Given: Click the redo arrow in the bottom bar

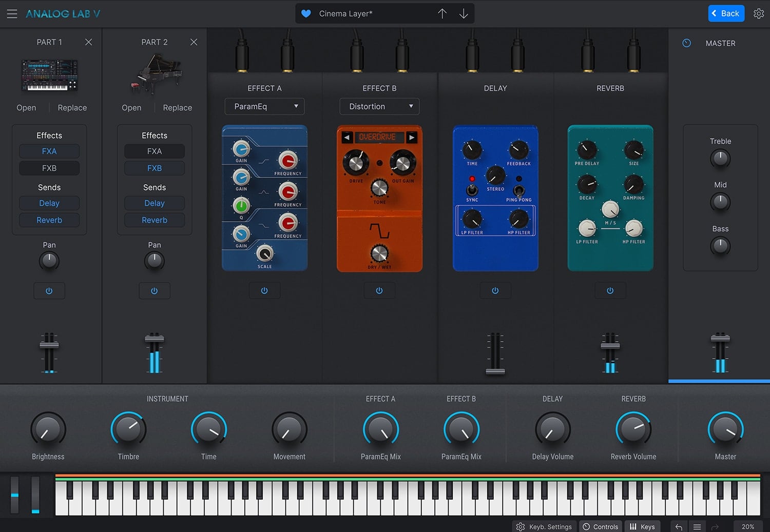Looking at the screenshot, I should (x=715, y=527).
